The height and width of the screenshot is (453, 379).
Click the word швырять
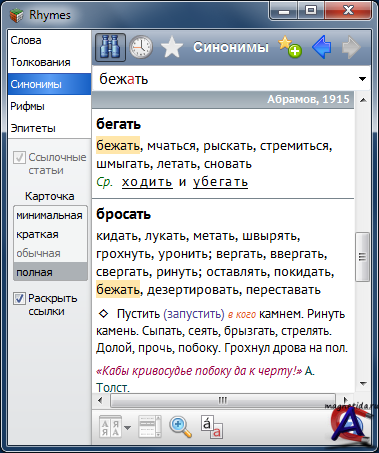269,236
